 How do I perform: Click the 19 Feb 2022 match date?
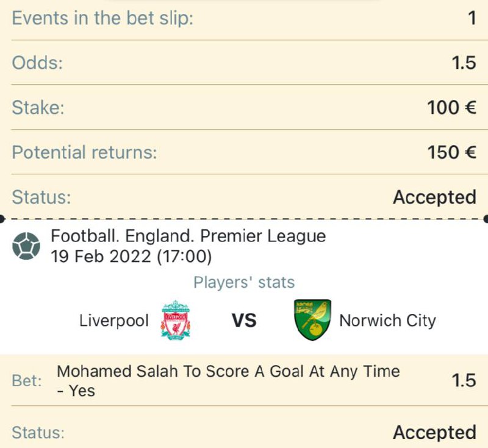point(131,257)
